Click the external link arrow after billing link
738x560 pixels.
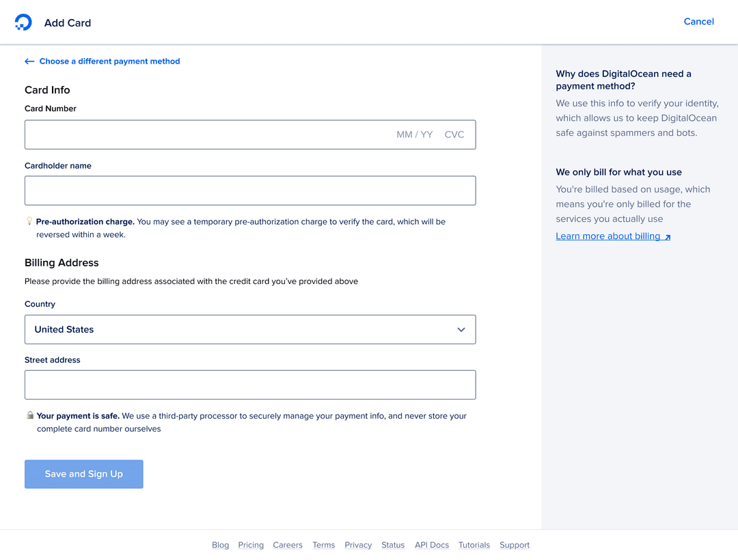[666, 236]
